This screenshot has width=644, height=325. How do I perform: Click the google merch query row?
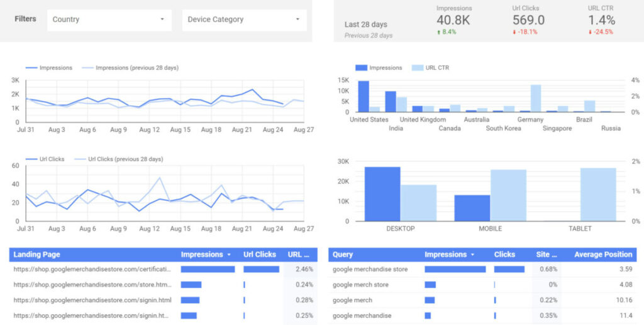click(x=352, y=300)
